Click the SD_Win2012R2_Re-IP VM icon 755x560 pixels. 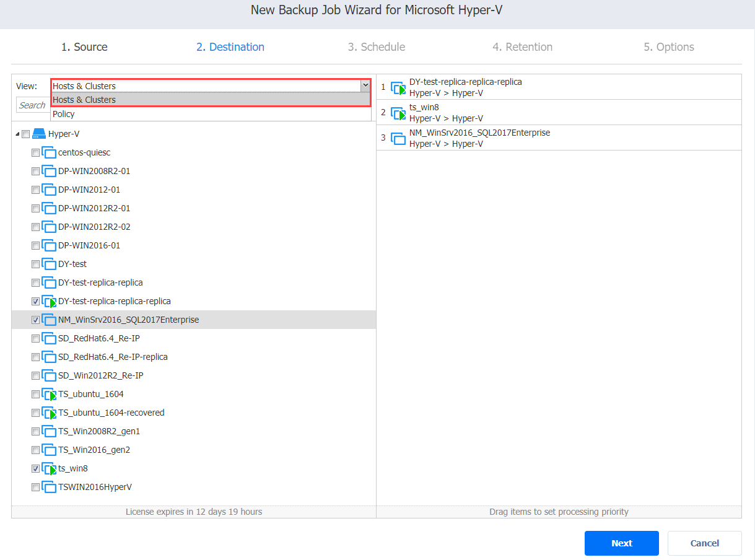coord(49,375)
